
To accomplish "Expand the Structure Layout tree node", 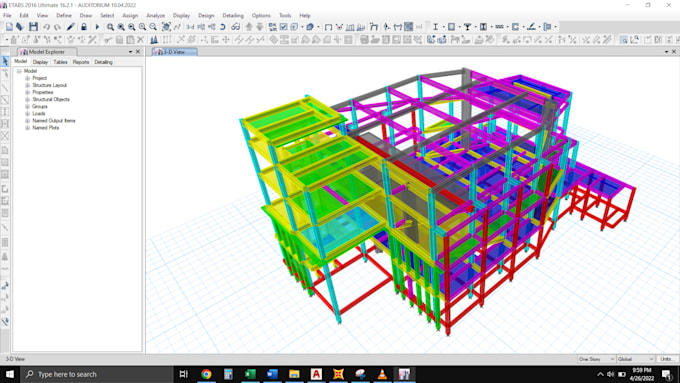I will click(x=27, y=85).
